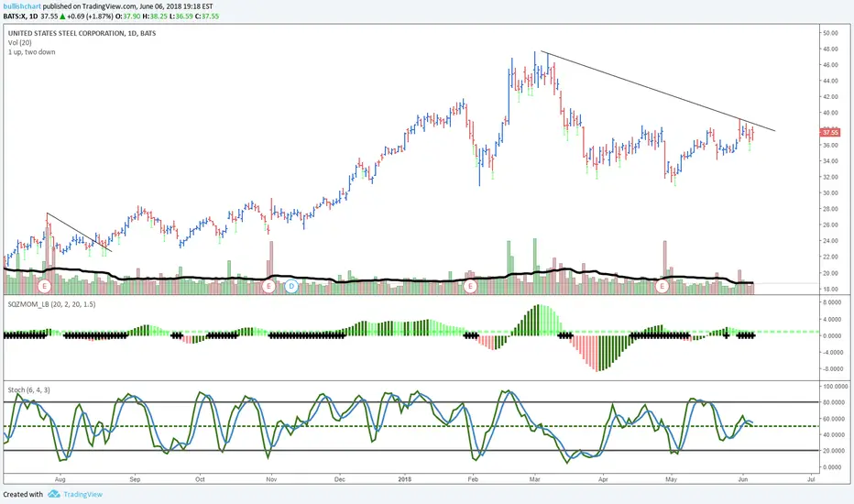Click the 80.0000 stochastic axis label
854x504 pixels.
[833, 402]
